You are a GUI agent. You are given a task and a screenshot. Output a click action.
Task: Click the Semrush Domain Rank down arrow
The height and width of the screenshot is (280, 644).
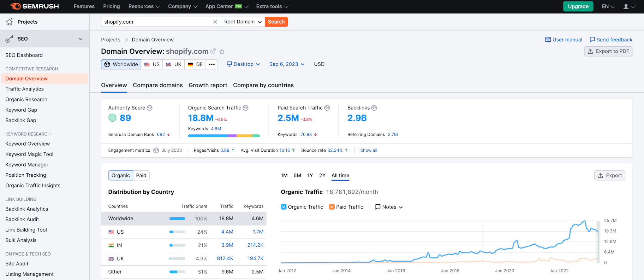(168, 135)
